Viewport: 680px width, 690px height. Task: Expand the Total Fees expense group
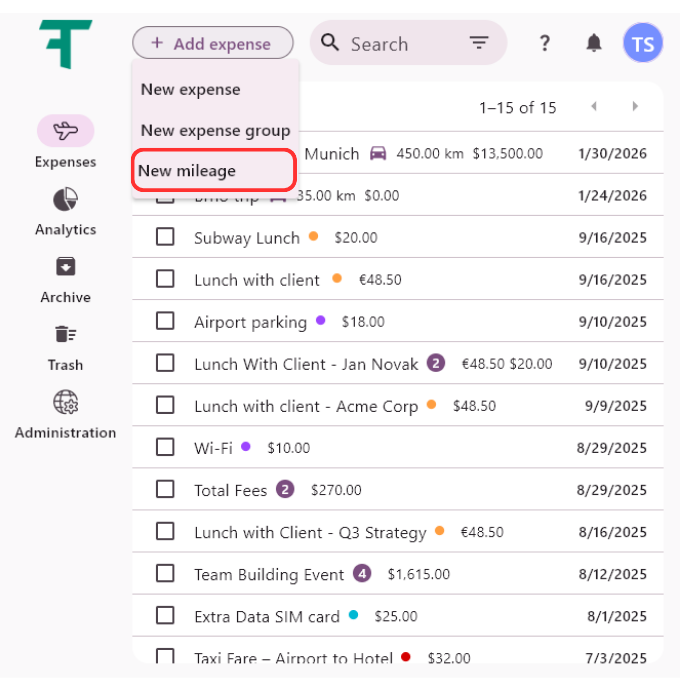pos(285,490)
